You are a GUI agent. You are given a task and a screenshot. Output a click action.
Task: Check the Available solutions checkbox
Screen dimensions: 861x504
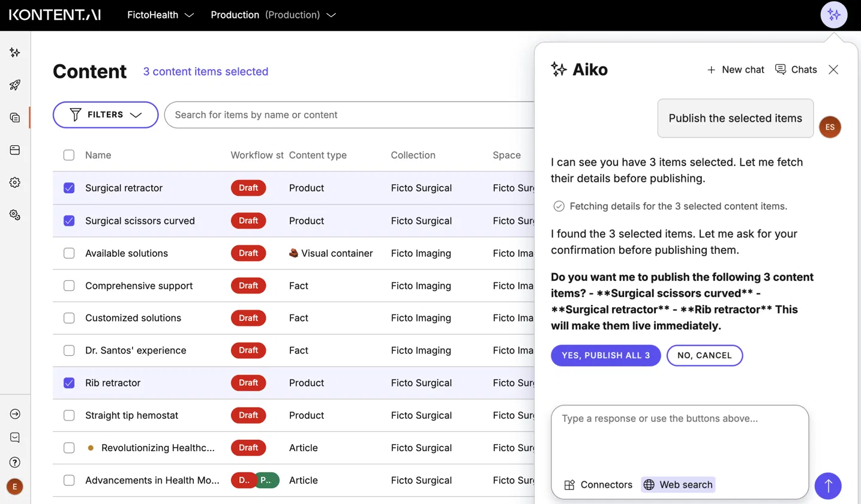(x=69, y=253)
